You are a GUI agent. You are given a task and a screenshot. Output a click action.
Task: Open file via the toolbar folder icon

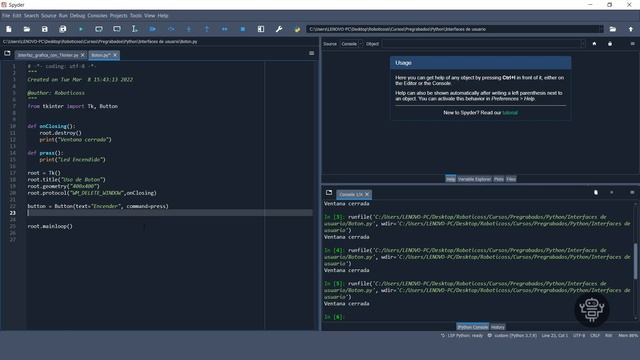(x=27, y=29)
